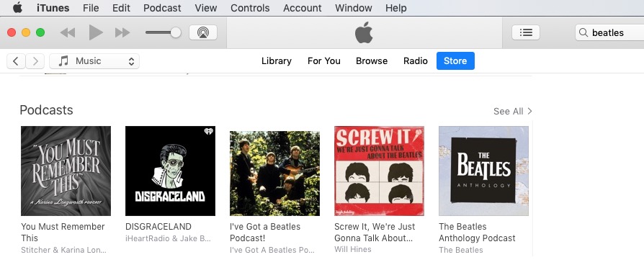This screenshot has width=644, height=270.
Task: Click the volume slider knob
Action: [x=176, y=32]
